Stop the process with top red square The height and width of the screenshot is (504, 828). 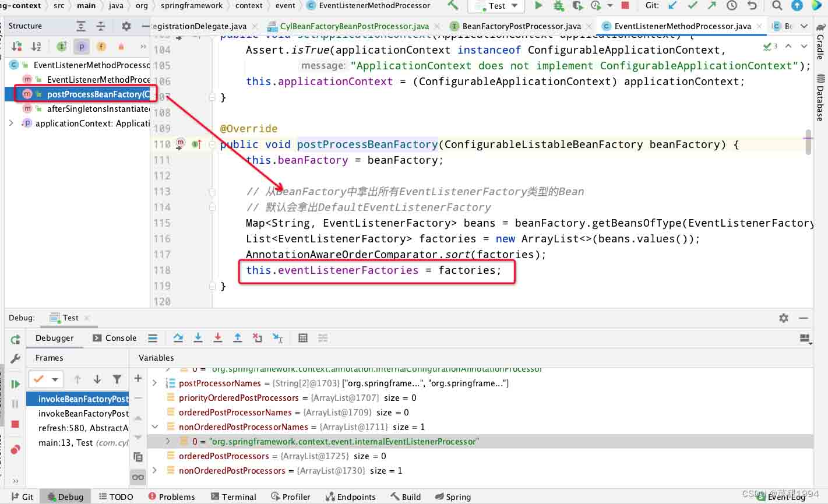tap(625, 5)
